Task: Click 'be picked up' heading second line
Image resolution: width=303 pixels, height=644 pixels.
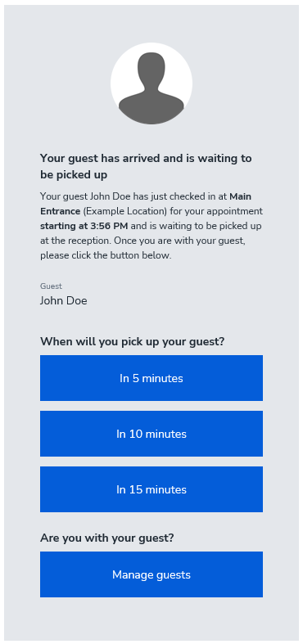Action: point(74,174)
